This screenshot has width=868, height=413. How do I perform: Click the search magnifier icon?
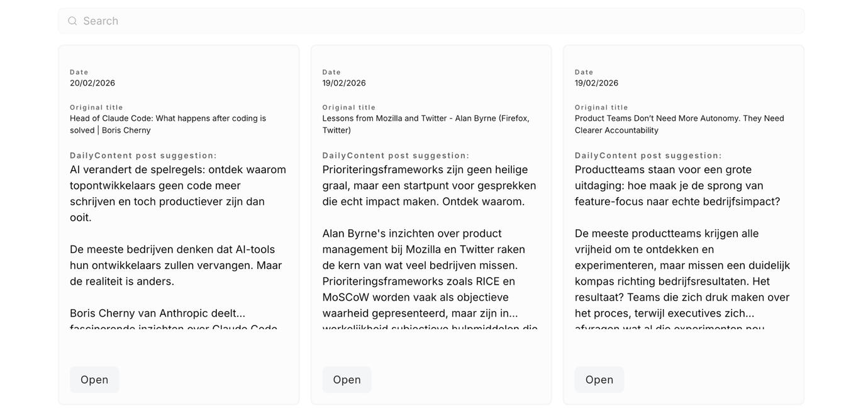(72, 21)
